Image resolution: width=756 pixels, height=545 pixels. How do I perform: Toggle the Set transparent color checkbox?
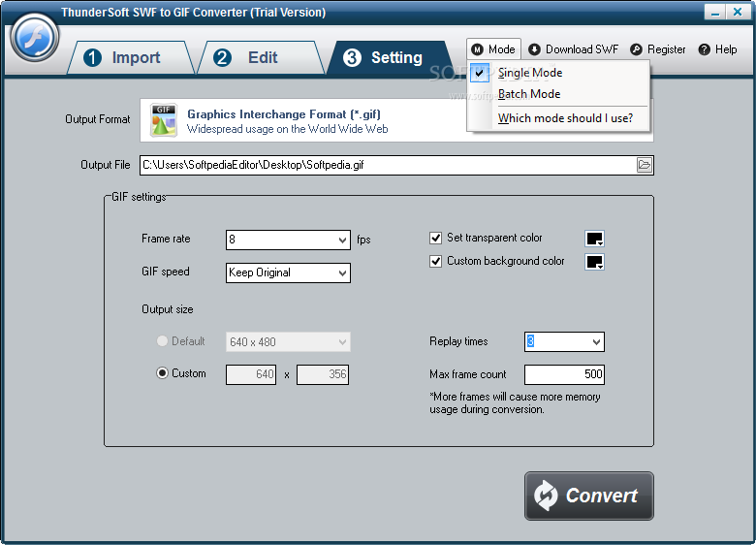click(x=435, y=238)
